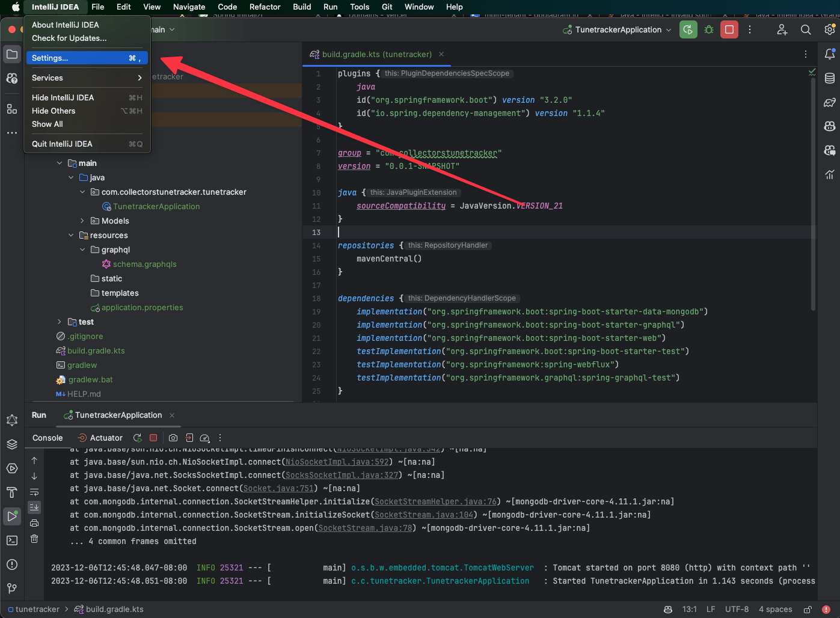Follow the SocksSocketImpl.java:327 link
Screen dimensions: 840x618
(x=343, y=475)
